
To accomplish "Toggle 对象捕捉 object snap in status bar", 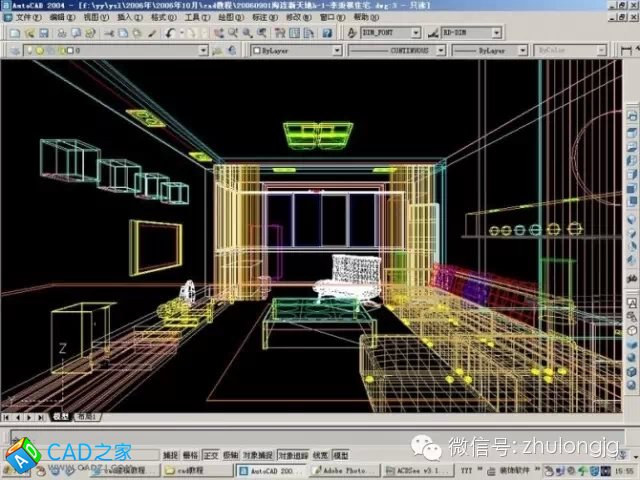I will [259, 453].
